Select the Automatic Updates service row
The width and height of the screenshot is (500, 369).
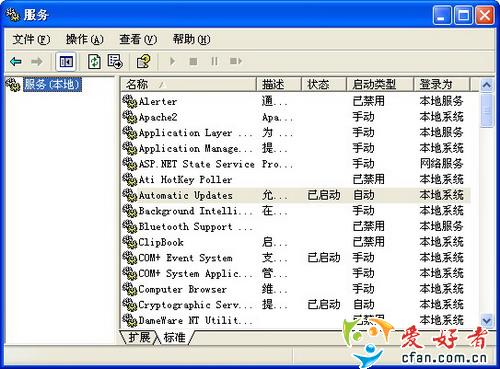point(296,195)
